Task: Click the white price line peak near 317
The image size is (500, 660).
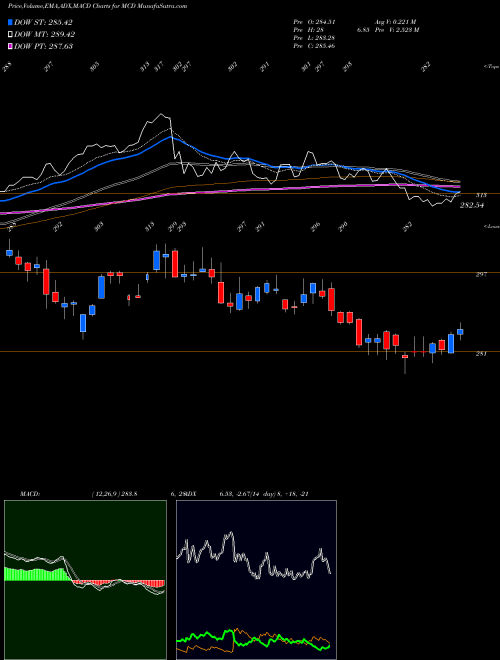Action: point(161,114)
